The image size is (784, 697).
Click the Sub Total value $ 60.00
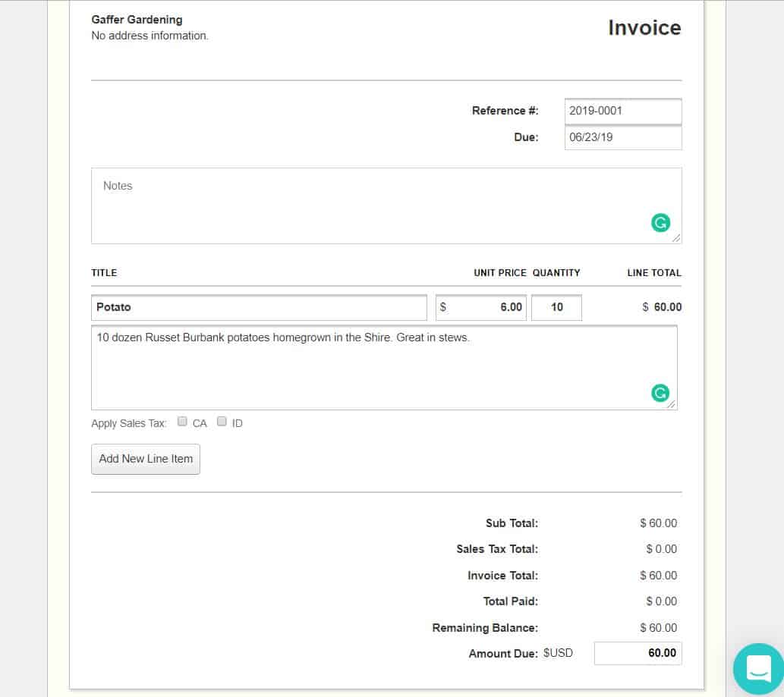pos(659,523)
